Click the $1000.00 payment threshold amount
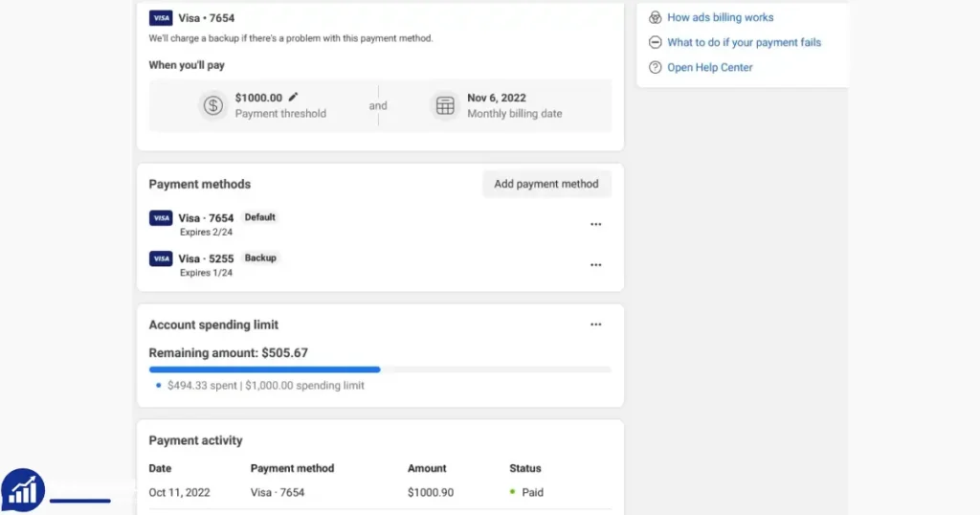 click(258, 98)
